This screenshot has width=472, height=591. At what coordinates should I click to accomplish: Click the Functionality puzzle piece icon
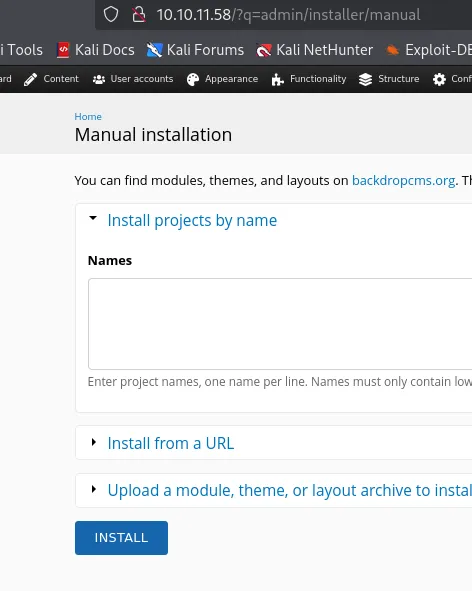pyautogui.click(x=277, y=79)
